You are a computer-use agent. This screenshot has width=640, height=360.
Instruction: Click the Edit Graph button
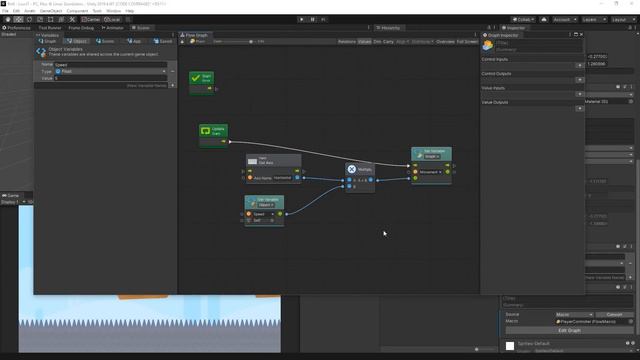(x=569, y=330)
